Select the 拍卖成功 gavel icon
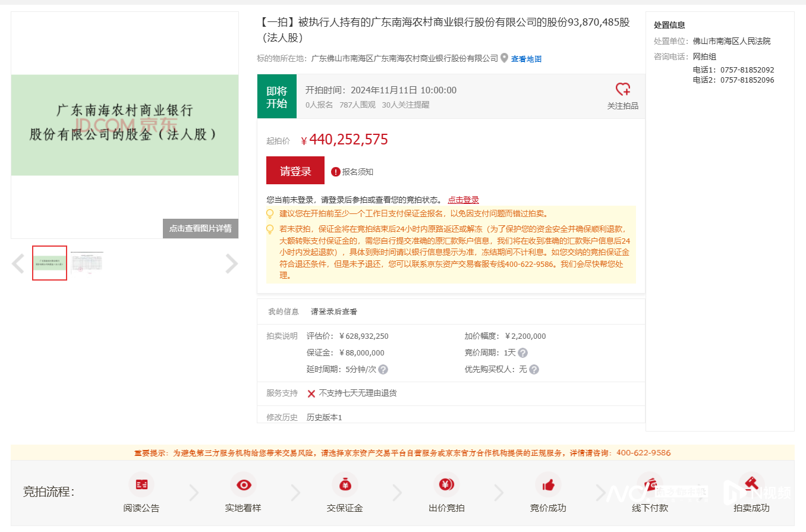 pyautogui.click(x=751, y=485)
